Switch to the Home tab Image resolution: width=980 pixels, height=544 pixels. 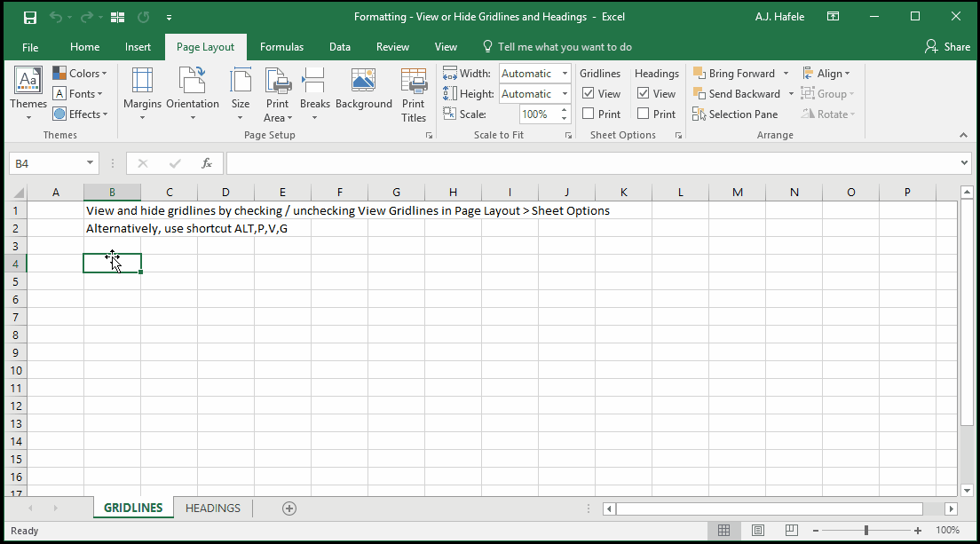click(x=85, y=47)
